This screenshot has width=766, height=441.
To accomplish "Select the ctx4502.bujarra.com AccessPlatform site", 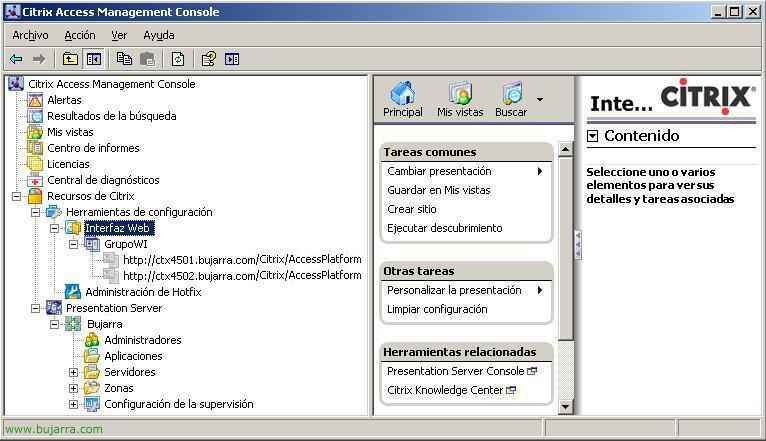I will click(242, 276).
